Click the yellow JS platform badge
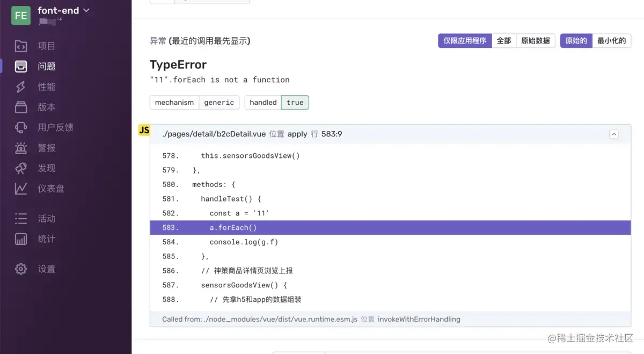This screenshot has width=644, height=354. 144,130
